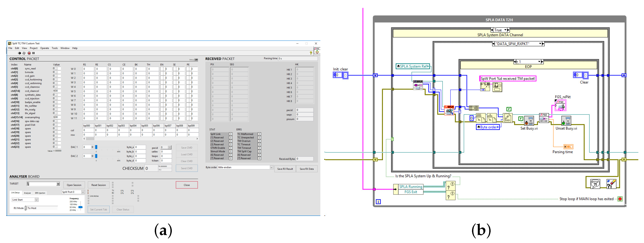
Task: Click the 'Stop loop if MAIN loop has exited' boolean
Action: coord(620,199)
